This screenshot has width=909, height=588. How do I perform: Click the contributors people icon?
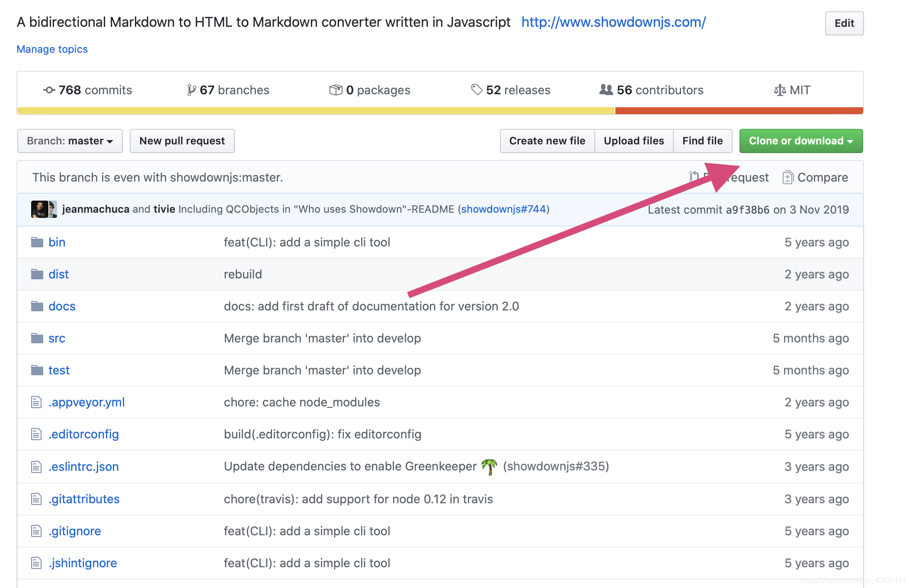(x=606, y=90)
